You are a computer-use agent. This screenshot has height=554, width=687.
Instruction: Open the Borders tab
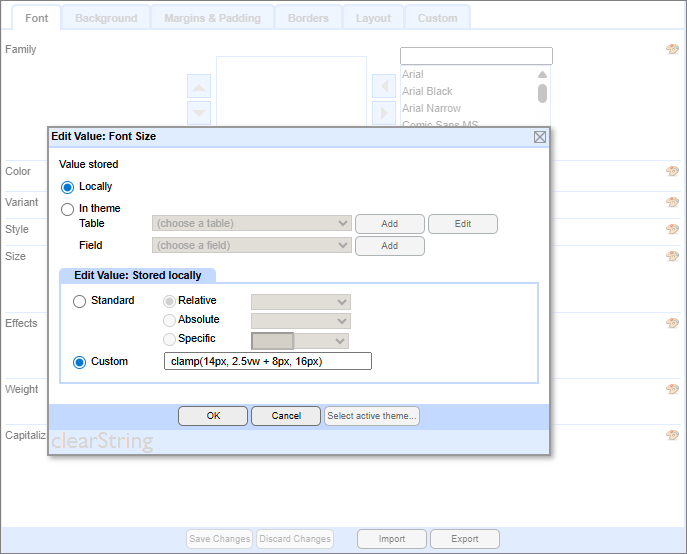click(307, 18)
